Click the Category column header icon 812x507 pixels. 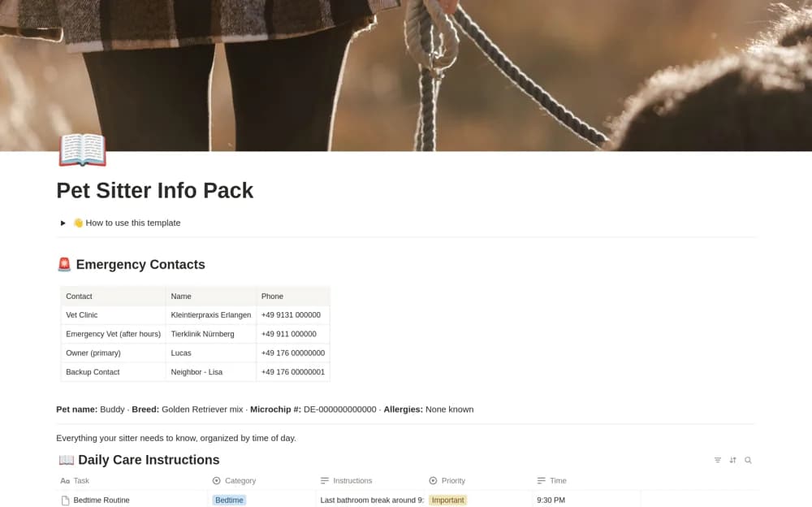tap(217, 480)
